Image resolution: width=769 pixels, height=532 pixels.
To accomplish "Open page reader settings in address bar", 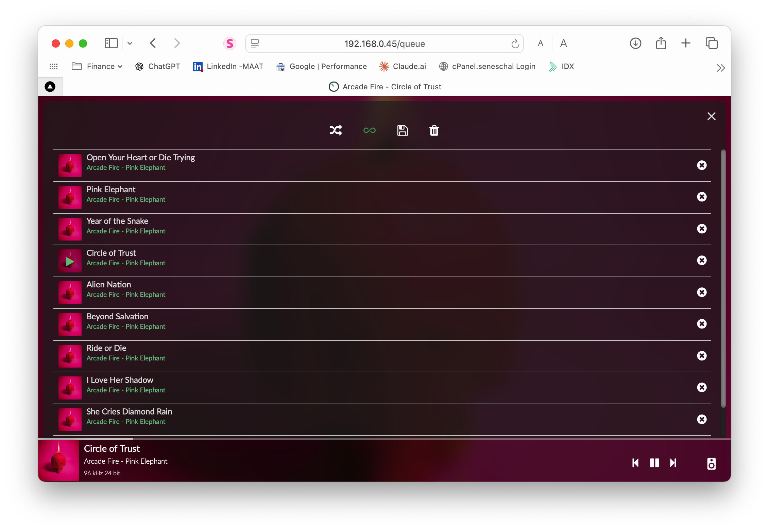I will (255, 43).
